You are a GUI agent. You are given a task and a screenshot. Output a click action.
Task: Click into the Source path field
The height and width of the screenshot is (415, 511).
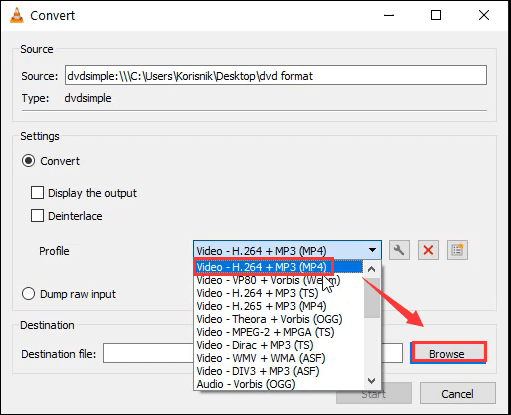[276, 76]
